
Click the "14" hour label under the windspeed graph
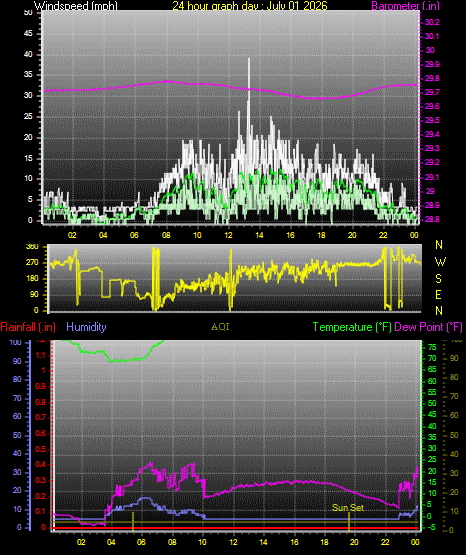[259, 235]
